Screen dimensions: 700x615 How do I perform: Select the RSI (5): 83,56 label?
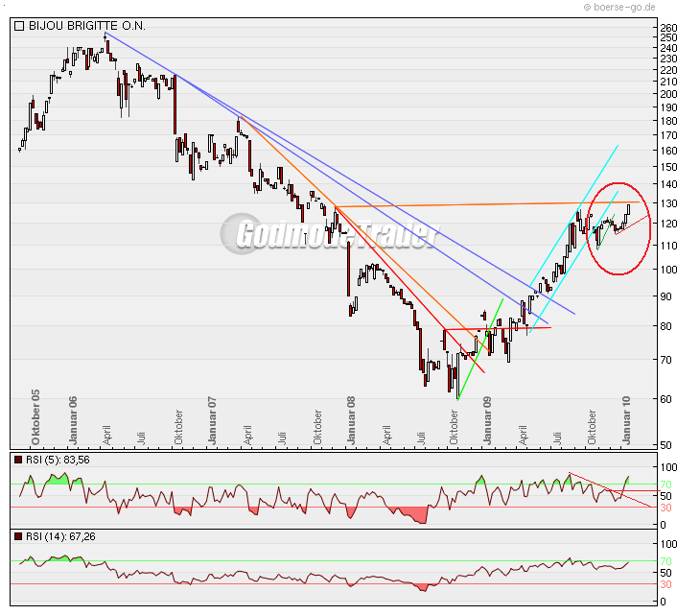coord(58,460)
